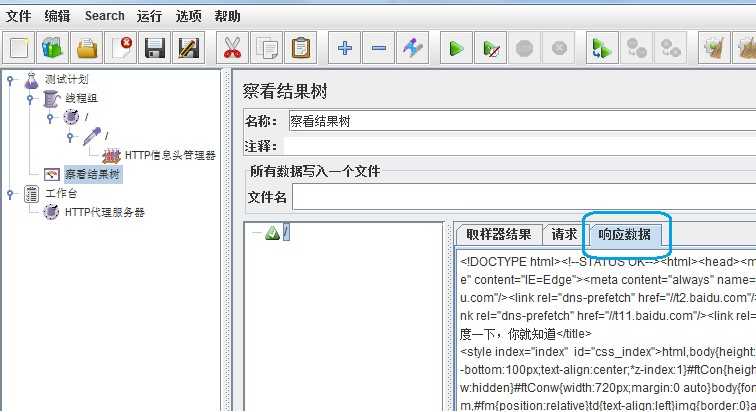Screen dimensions: 756x412
Task: Collapse the 测试计划 tree node
Action: pos(10,80)
